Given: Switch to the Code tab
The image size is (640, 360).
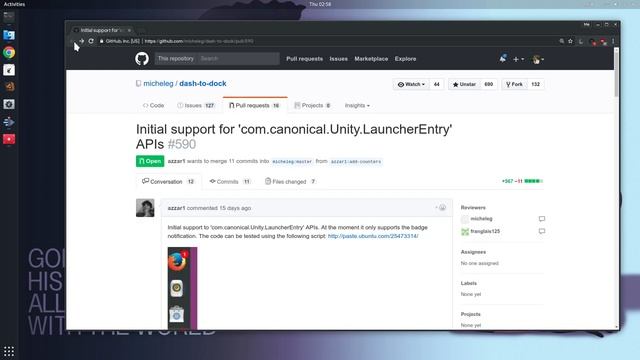Looking at the screenshot, I should click(x=153, y=105).
